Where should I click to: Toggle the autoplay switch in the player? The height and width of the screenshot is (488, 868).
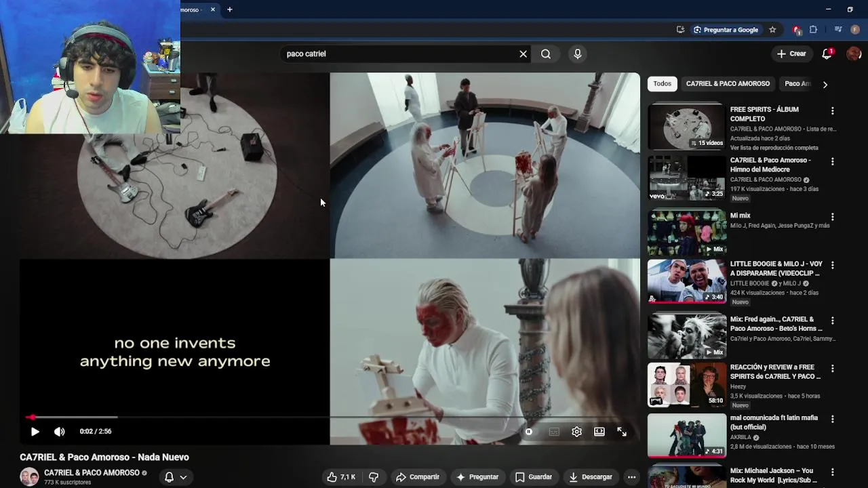tap(529, 432)
